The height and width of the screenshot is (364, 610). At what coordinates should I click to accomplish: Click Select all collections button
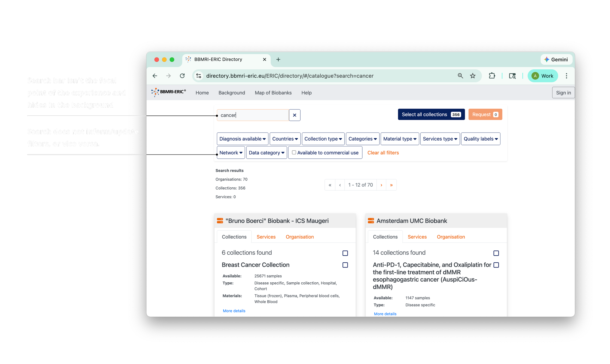[x=431, y=115]
